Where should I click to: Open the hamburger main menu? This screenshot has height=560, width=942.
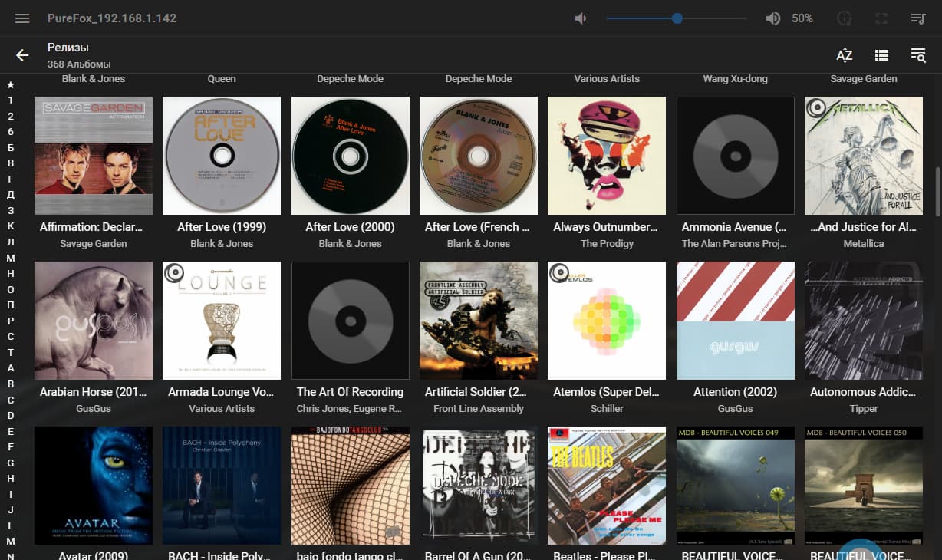click(x=22, y=18)
